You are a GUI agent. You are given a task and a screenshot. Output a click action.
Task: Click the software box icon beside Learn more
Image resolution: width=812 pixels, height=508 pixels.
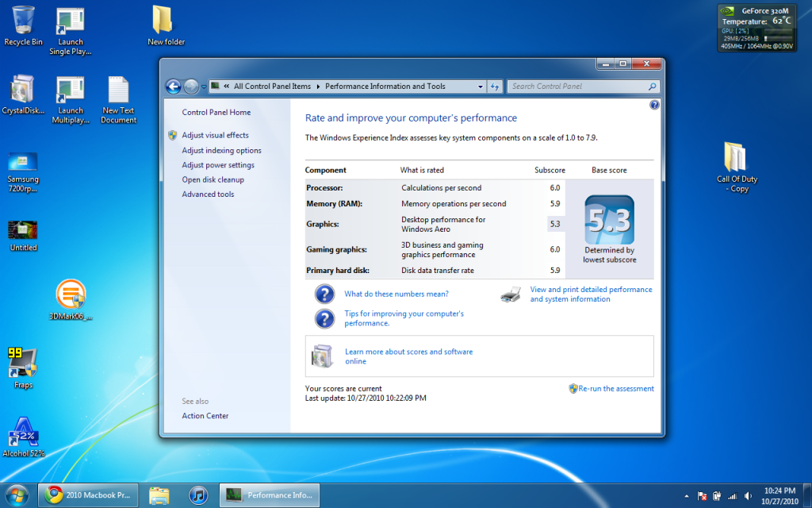[323, 356]
